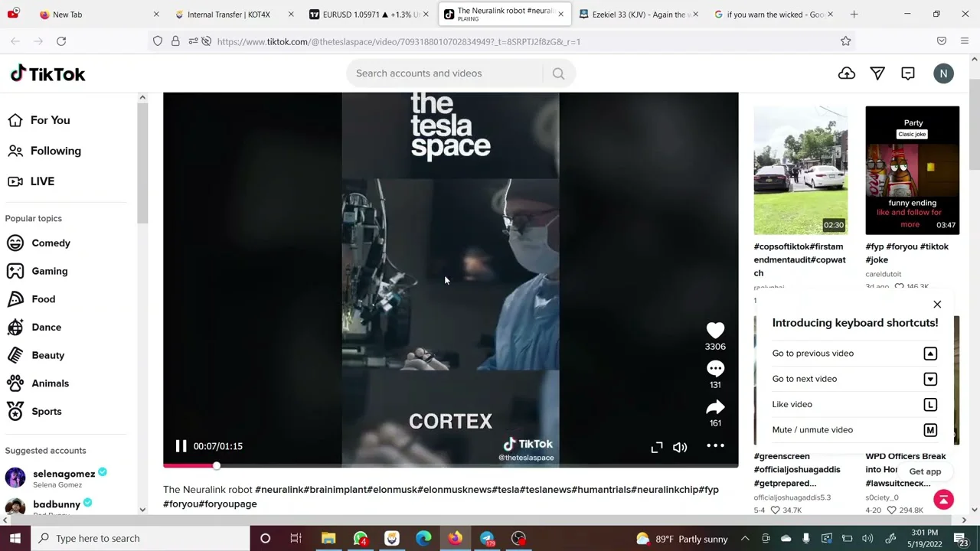
Task: Show hidden system tray icons
Action: coord(745,538)
